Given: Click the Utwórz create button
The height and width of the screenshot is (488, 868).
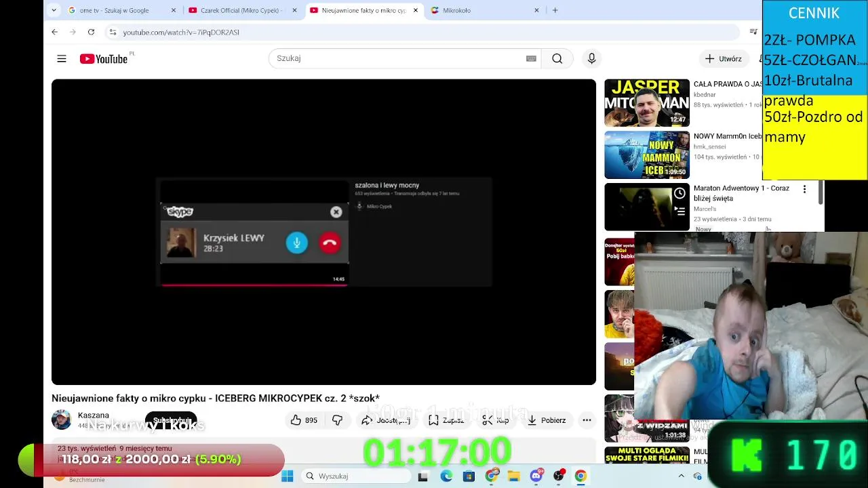Looking at the screenshot, I should (723, 58).
